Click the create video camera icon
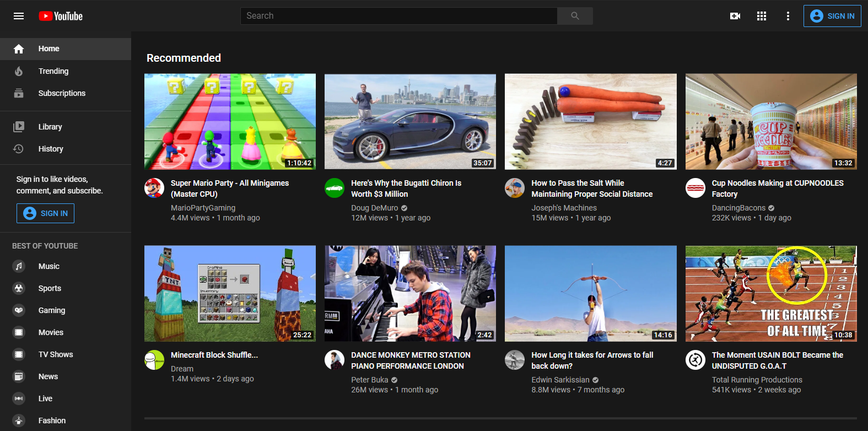Screen dimensions: 868x431 click(x=735, y=16)
